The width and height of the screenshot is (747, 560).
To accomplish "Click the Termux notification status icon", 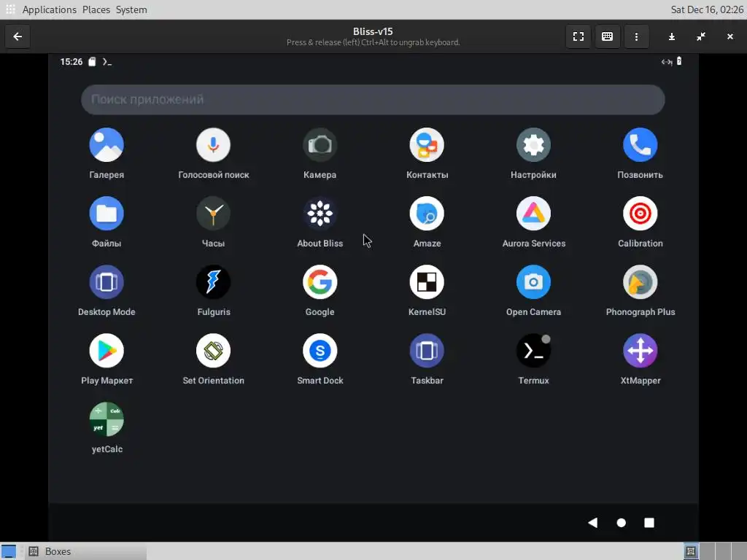I will [x=107, y=62].
